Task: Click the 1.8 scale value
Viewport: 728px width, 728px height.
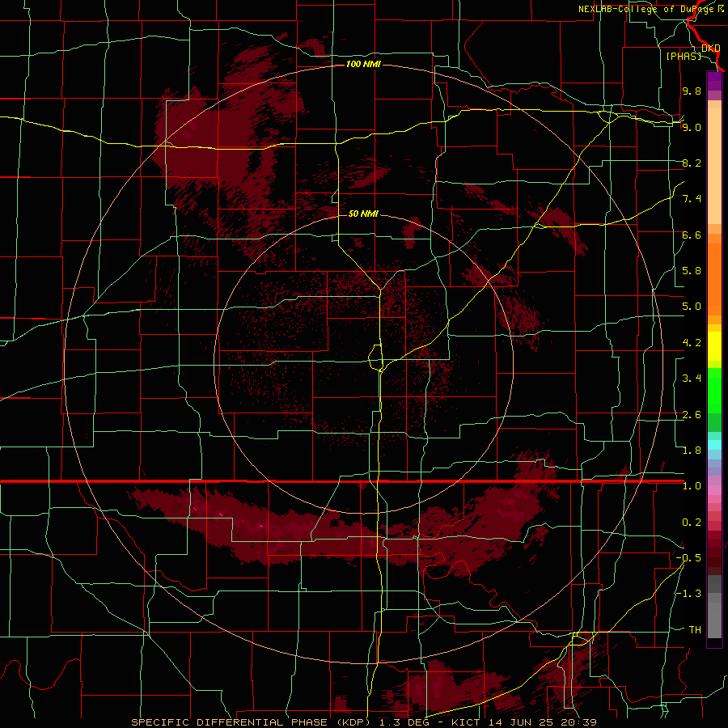Action: (x=692, y=451)
